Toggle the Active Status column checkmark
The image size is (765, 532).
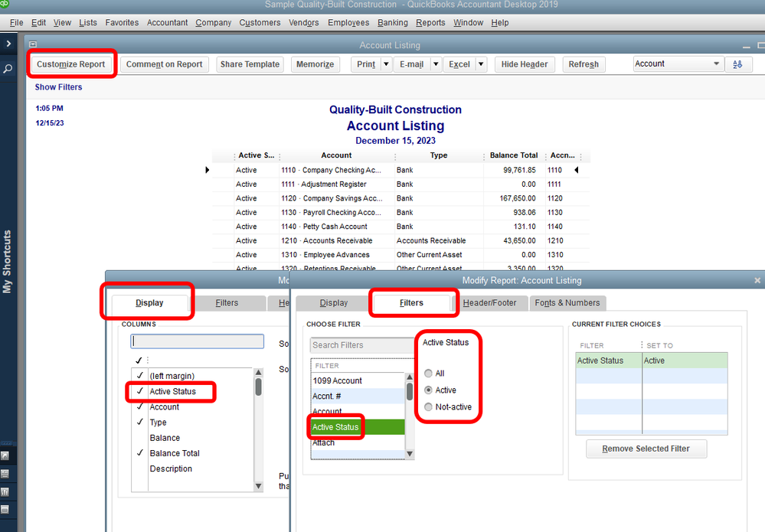coord(140,391)
